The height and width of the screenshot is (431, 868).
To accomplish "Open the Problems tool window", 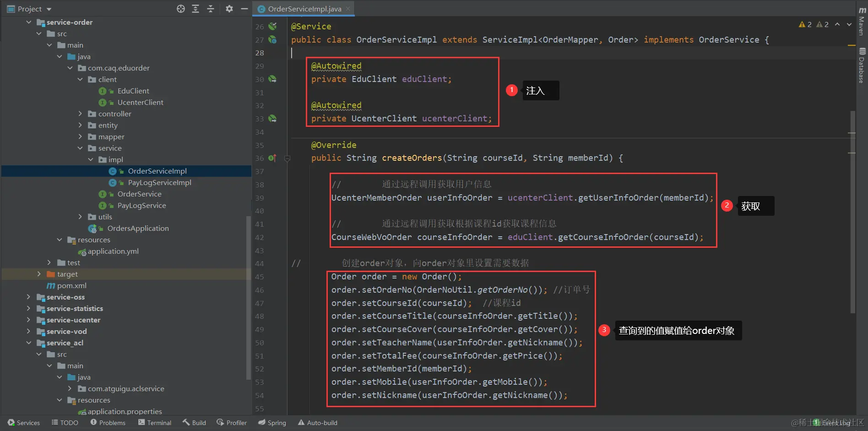I will 108,422.
